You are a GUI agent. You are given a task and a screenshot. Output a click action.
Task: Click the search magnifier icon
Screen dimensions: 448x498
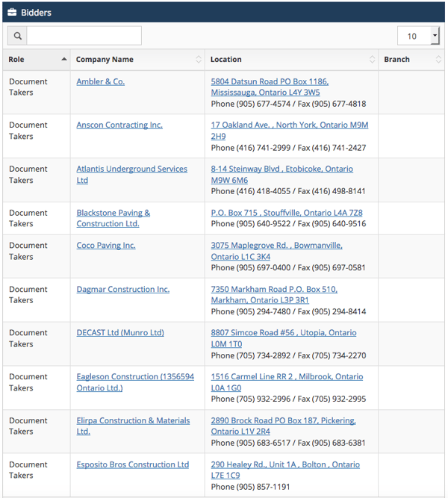click(17, 36)
